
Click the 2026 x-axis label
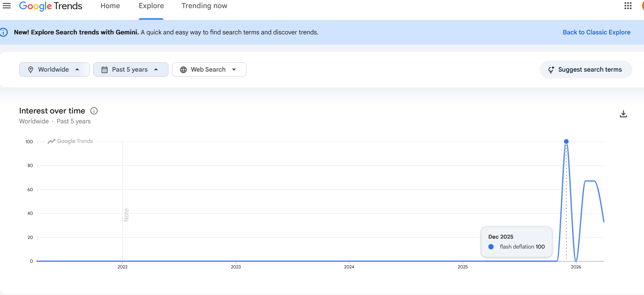[576, 267]
